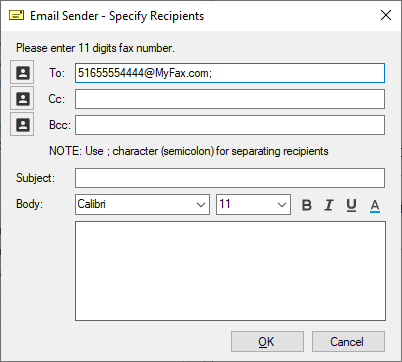
Task: Toggle italic formatting for body text
Action: pos(329,205)
